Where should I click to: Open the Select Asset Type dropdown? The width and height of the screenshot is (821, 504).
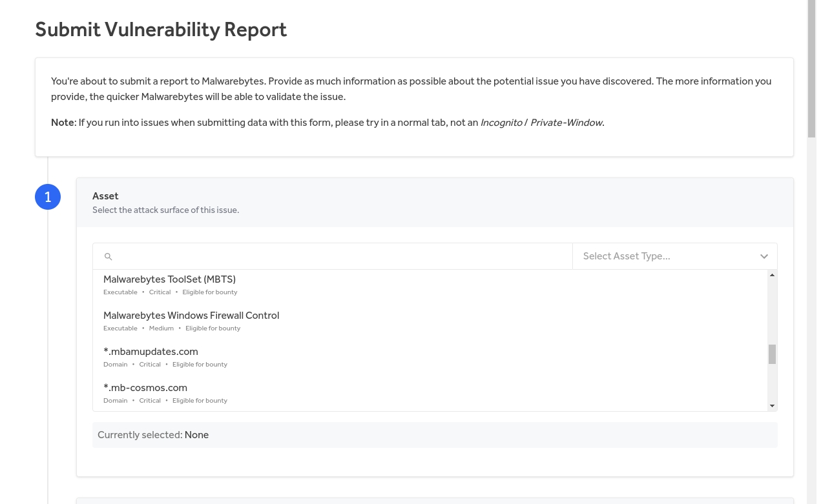[675, 256]
